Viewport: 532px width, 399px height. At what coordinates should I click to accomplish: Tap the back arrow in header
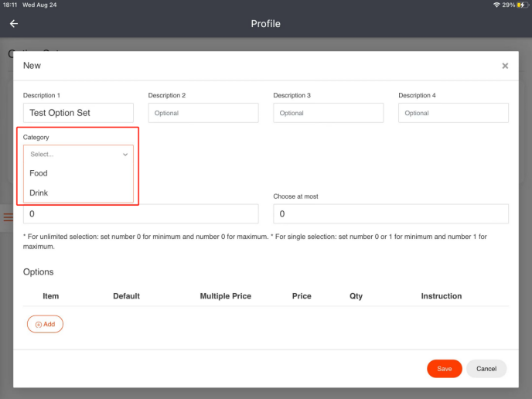click(x=14, y=24)
